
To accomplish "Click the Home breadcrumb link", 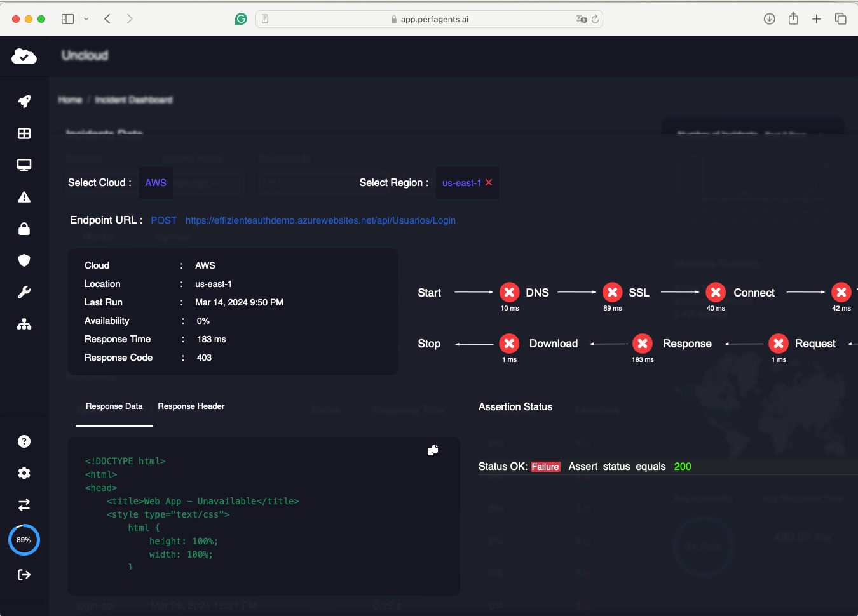I will (70, 100).
